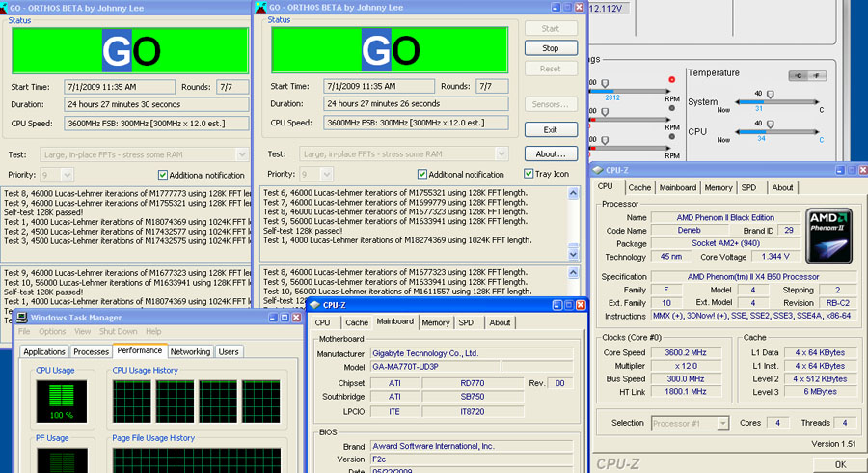Click the ORTHOS icon in right window title

[260, 7]
